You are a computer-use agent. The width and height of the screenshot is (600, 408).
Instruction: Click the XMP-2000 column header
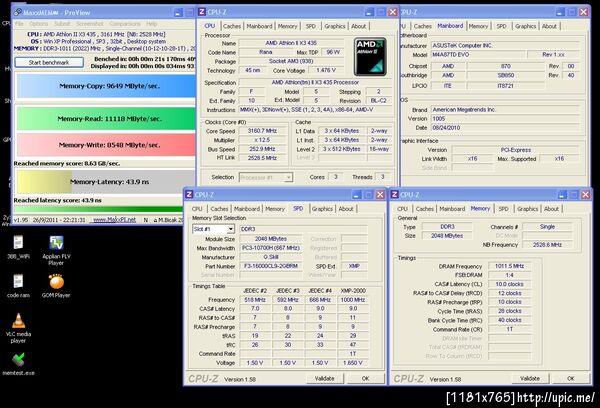(x=353, y=290)
